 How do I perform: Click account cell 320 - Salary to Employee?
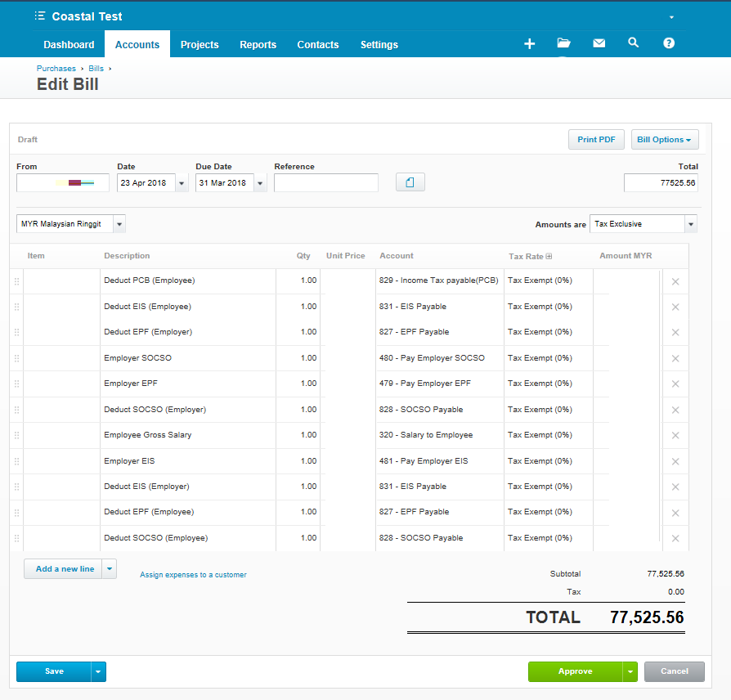pyautogui.click(x=440, y=435)
